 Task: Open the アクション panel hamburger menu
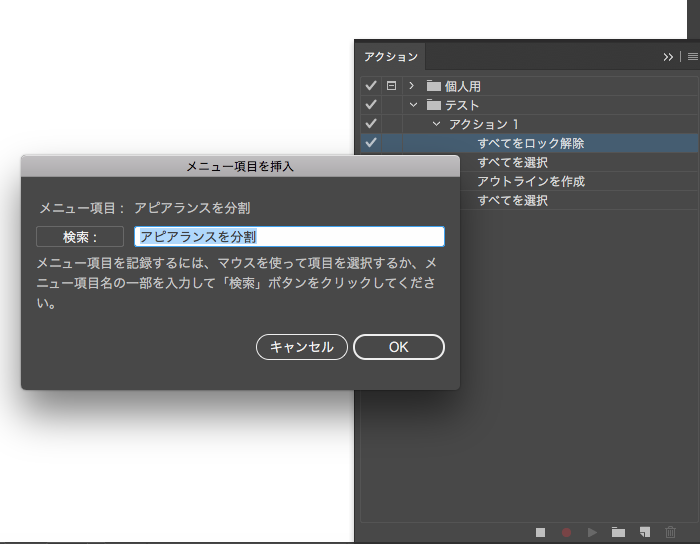tap(692, 57)
